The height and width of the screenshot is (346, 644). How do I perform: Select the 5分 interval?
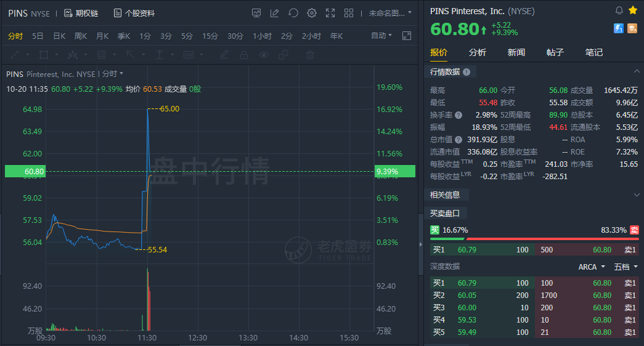pyautogui.click(x=187, y=36)
